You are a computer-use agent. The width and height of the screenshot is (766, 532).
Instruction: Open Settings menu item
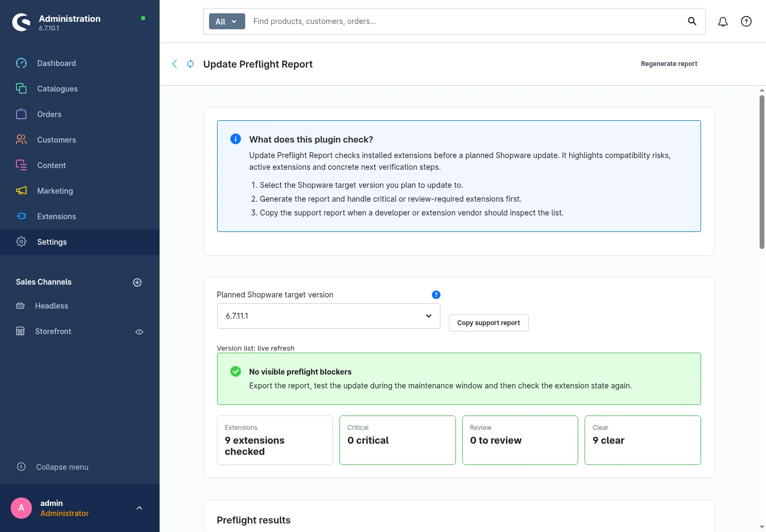point(80,242)
